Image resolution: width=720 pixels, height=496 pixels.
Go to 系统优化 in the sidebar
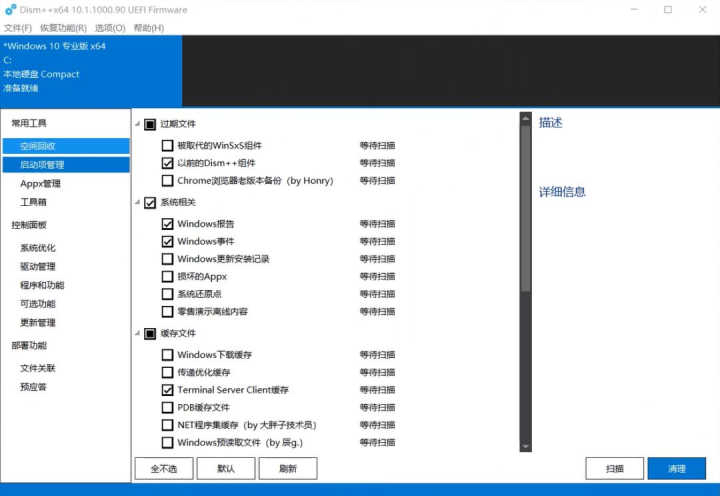[38, 248]
